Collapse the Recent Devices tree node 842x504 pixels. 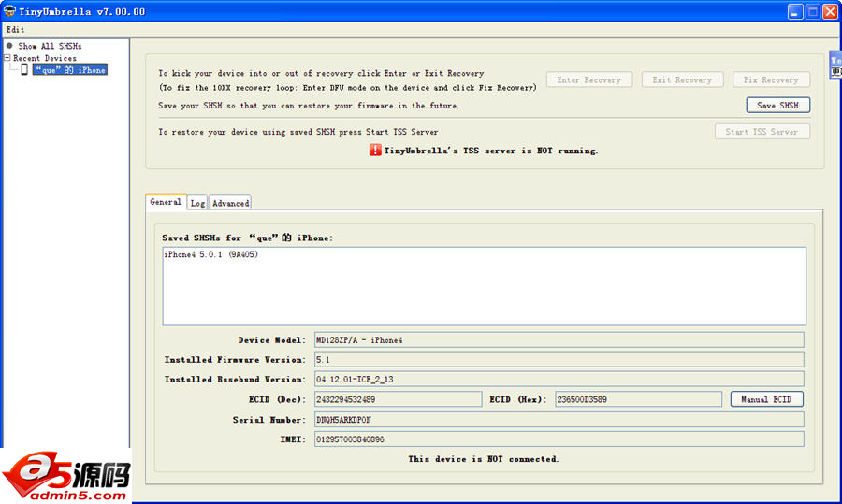click(7, 58)
